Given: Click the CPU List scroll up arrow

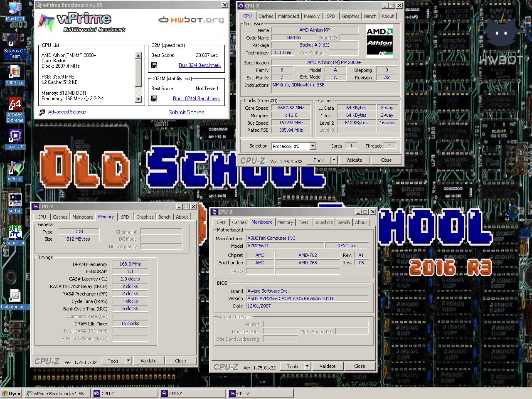Looking at the screenshot, I should (x=138, y=56).
